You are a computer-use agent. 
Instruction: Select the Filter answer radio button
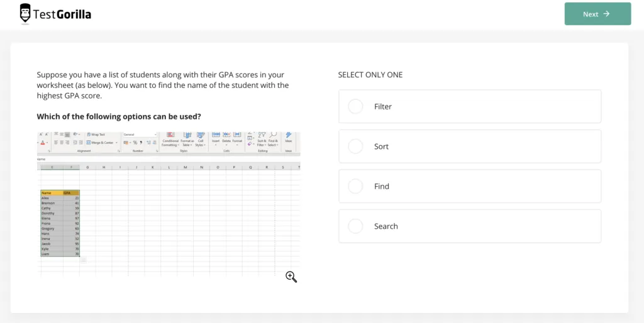355,106
